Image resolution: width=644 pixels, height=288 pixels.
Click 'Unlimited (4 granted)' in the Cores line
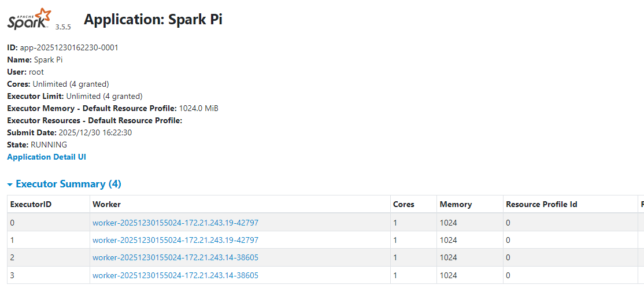(71, 84)
